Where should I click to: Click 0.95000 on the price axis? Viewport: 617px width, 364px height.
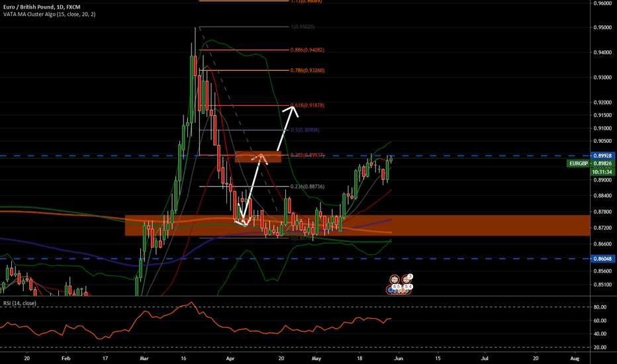click(603, 27)
